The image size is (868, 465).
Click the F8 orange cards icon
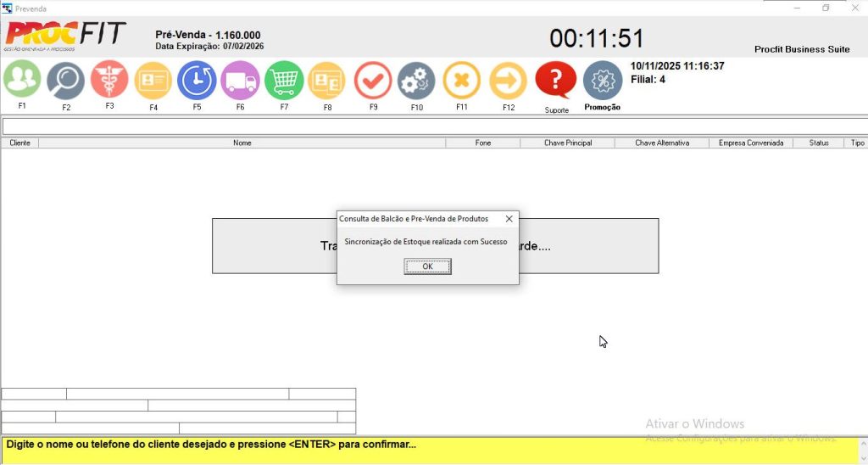tap(327, 81)
